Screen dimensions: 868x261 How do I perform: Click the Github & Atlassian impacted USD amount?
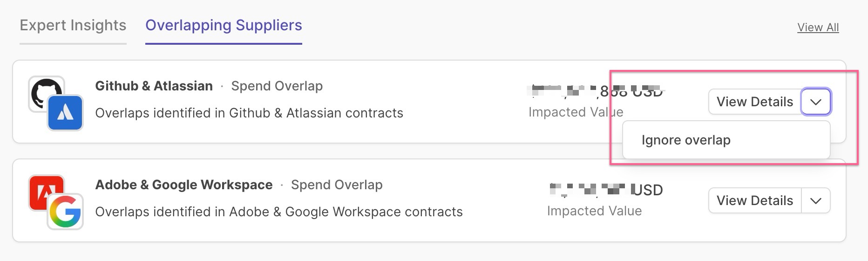[597, 91]
